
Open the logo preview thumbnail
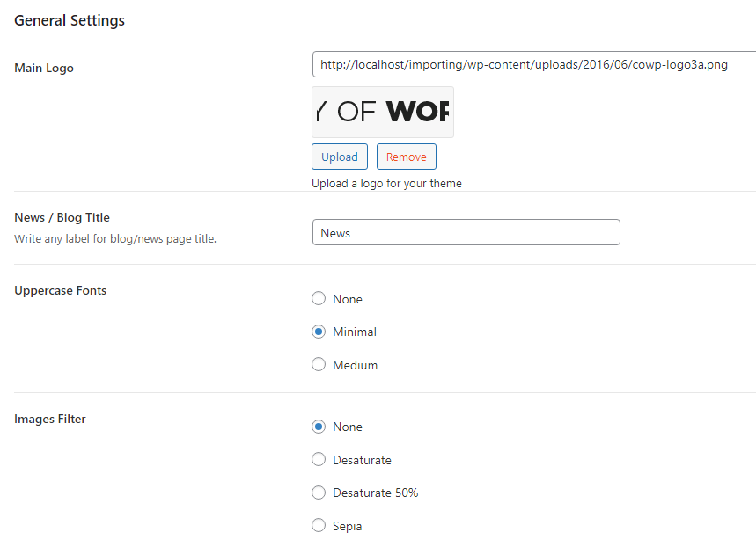tap(383, 112)
